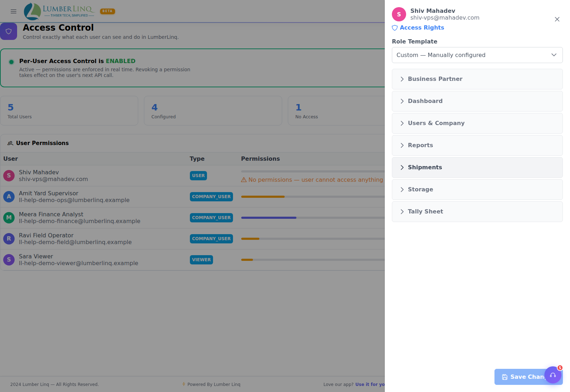570x392 pixels.
Task: Expand the Storage permissions section
Action: click(x=477, y=190)
